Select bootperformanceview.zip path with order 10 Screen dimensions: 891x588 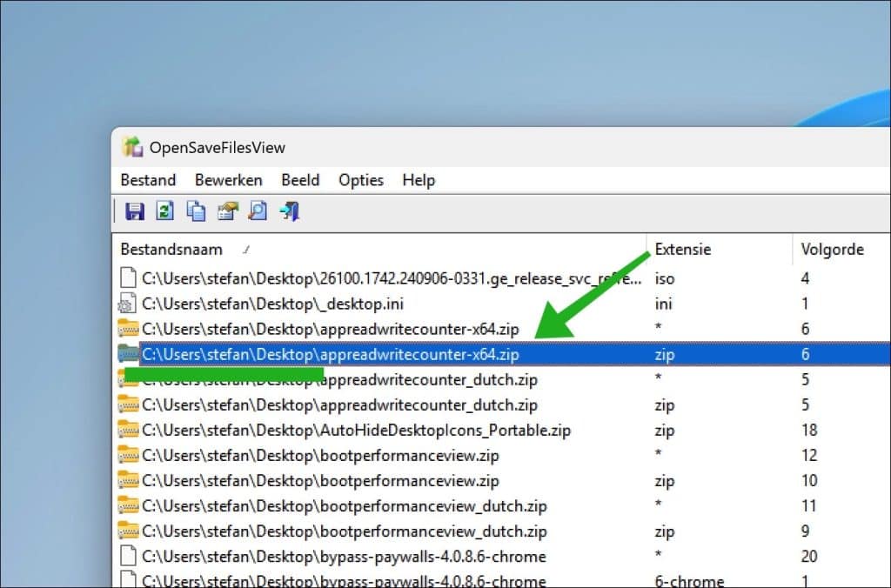coord(320,481)
